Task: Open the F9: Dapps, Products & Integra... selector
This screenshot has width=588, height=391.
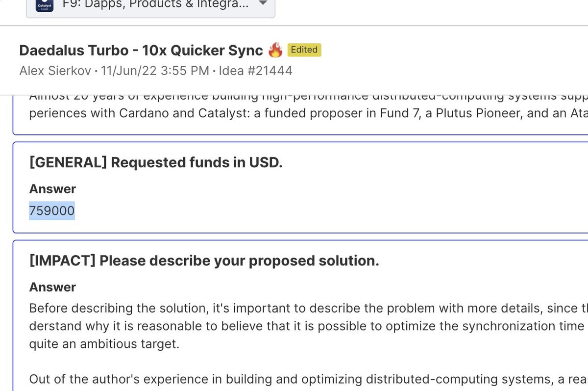Action: pyautogui.click(x=150, y=6)
